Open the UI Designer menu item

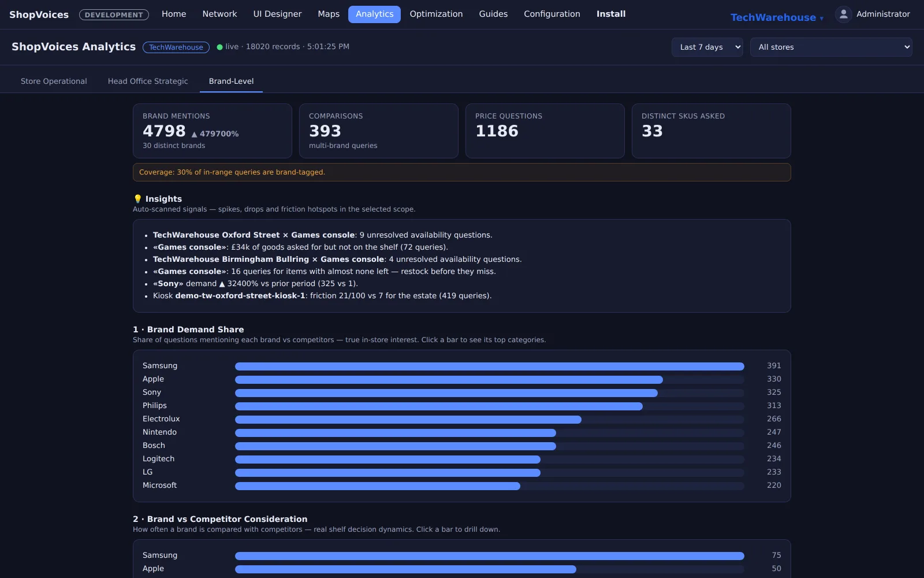(277, 14)
